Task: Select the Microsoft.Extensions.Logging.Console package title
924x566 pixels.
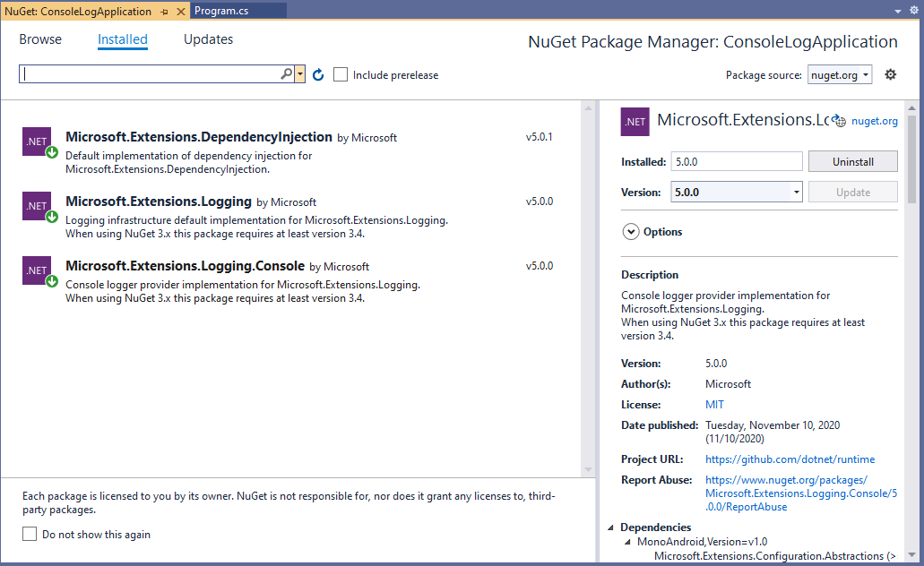Action: coord(185,266)
